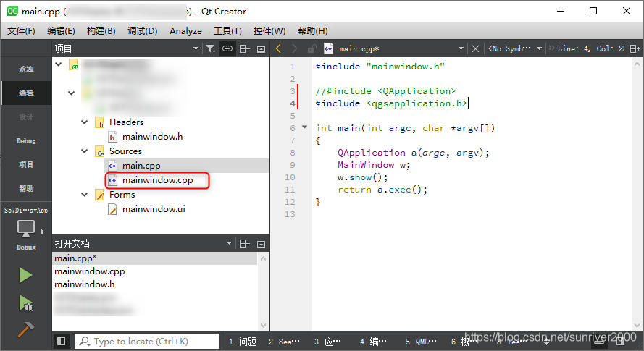
Task: Select main.cpp in the Sources tree
Action: [141, 166]
